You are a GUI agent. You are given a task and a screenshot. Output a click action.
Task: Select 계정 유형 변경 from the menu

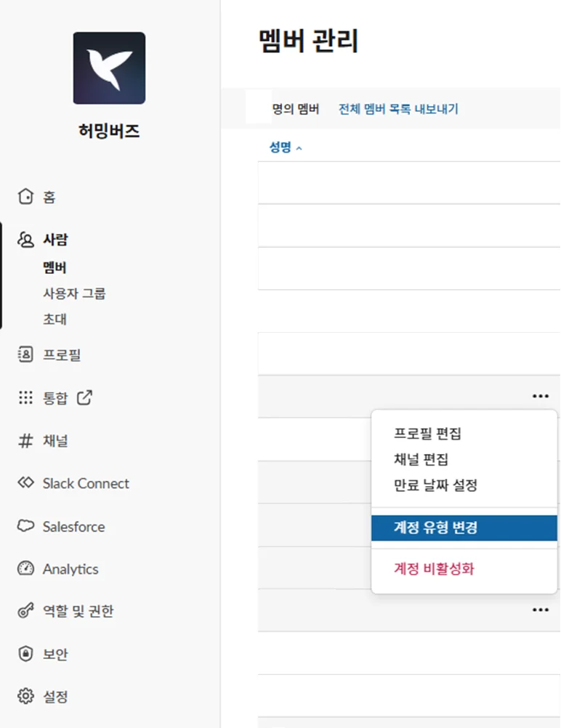436,528
